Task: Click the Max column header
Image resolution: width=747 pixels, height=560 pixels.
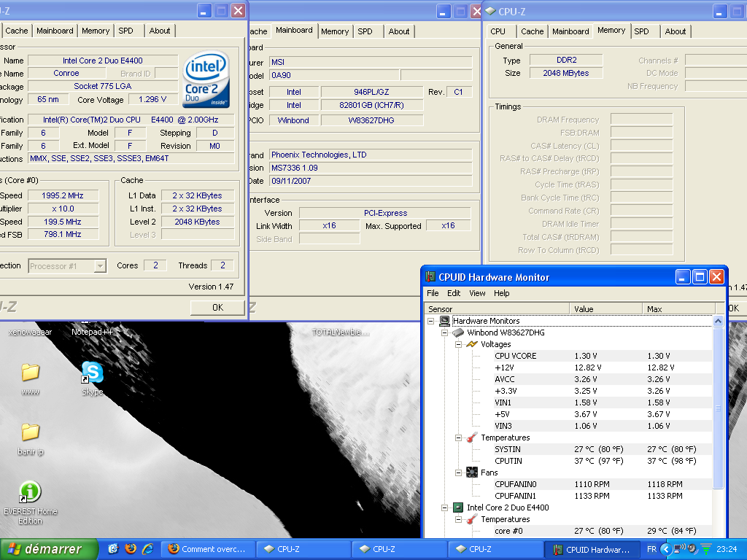Action: (678, 309)
